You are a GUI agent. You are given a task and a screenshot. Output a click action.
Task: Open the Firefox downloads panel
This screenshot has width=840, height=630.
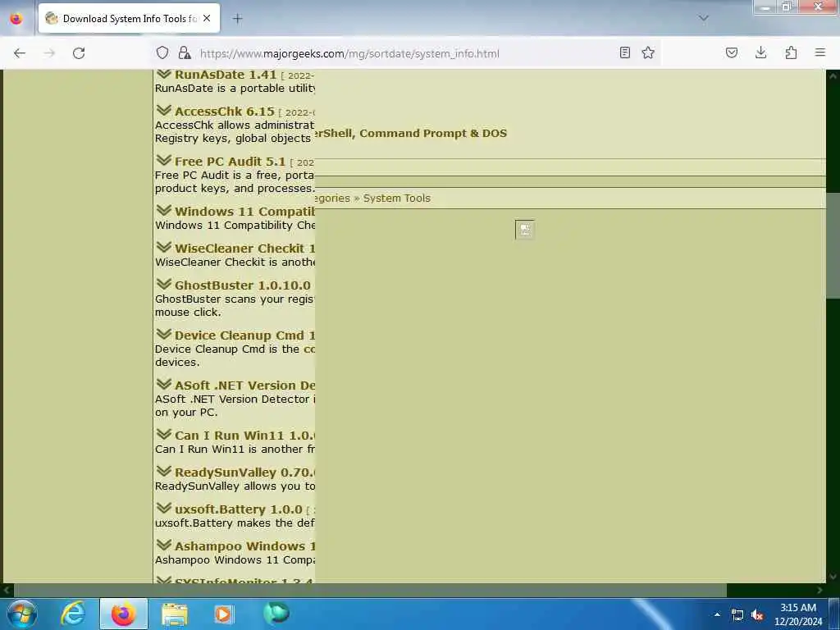pyautogui.click(x=760, y=52)
